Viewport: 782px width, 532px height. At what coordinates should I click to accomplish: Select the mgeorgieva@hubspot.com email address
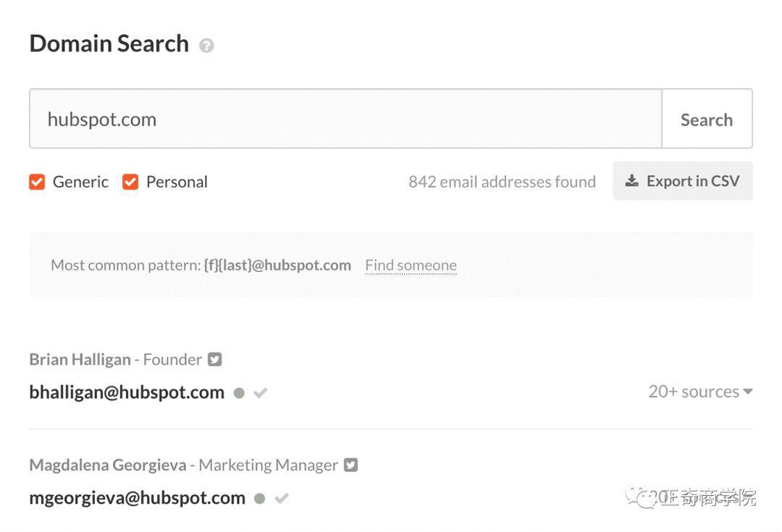[137, 498]
